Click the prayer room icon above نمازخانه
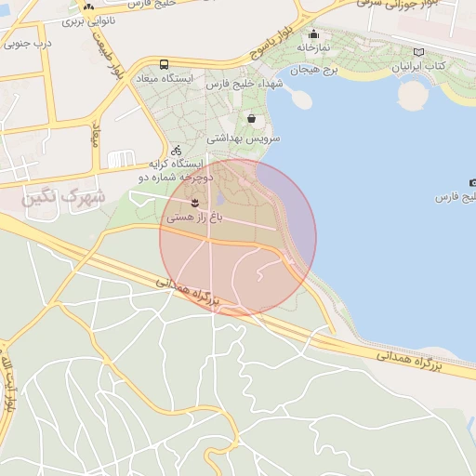This screenshot has height=476, width=476. [313, 33]
